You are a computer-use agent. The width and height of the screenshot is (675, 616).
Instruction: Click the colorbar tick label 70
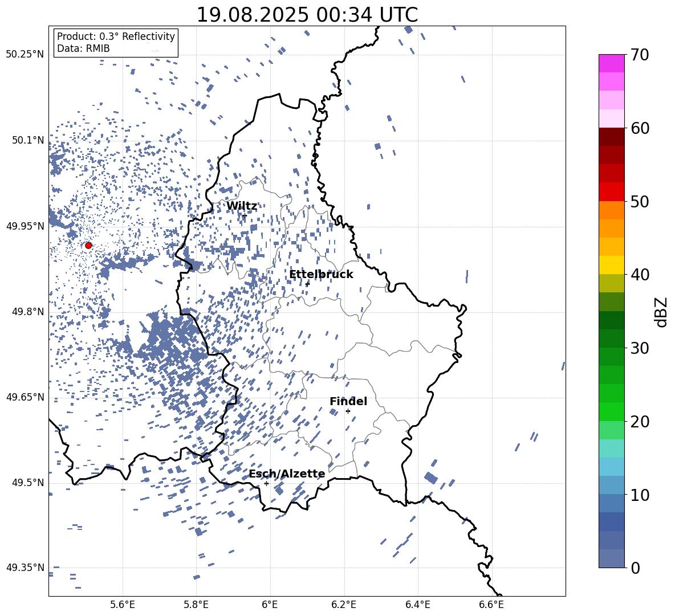point(640,55)
